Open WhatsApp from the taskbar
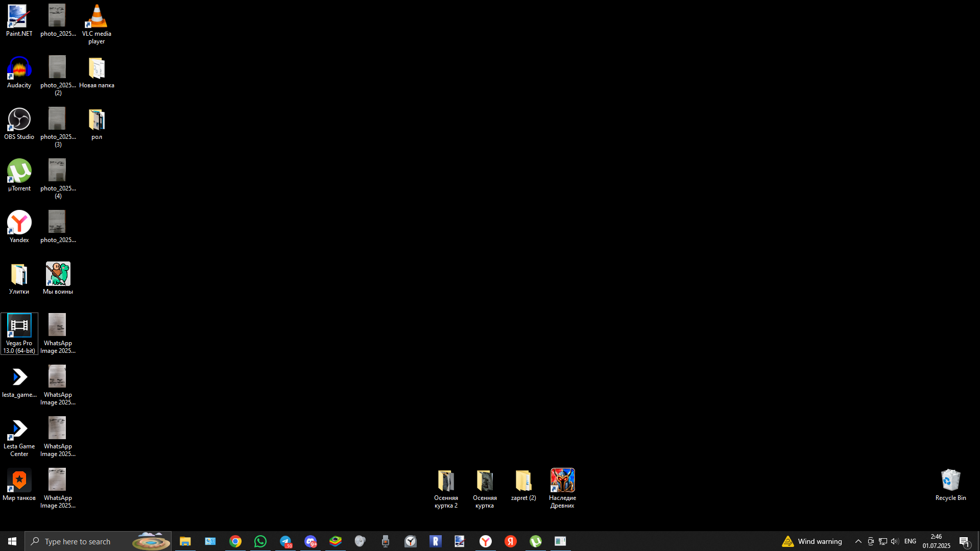980x551 pixels. click(260, 541)
